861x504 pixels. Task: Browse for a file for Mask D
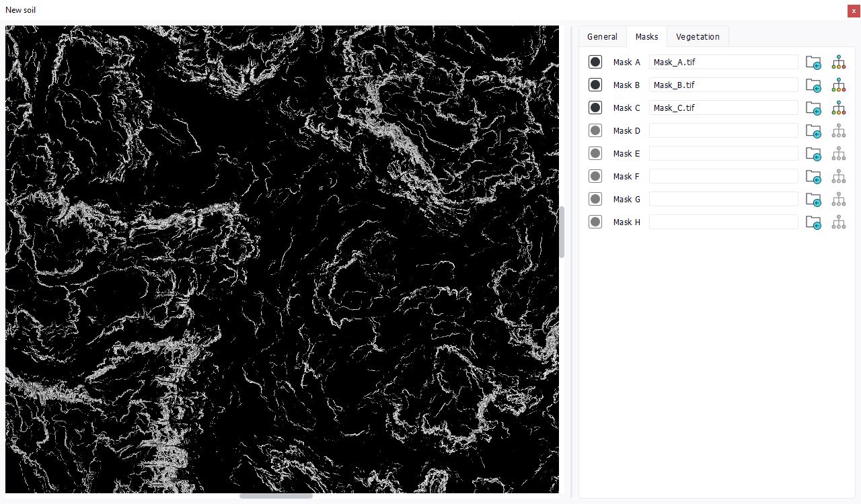tap(813, 131)
